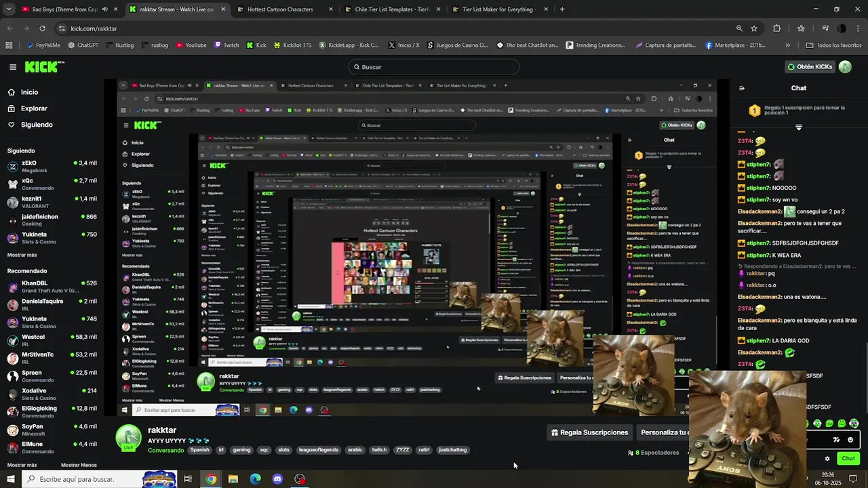Open SoyPan Minecraft channel

click(52, 430)
